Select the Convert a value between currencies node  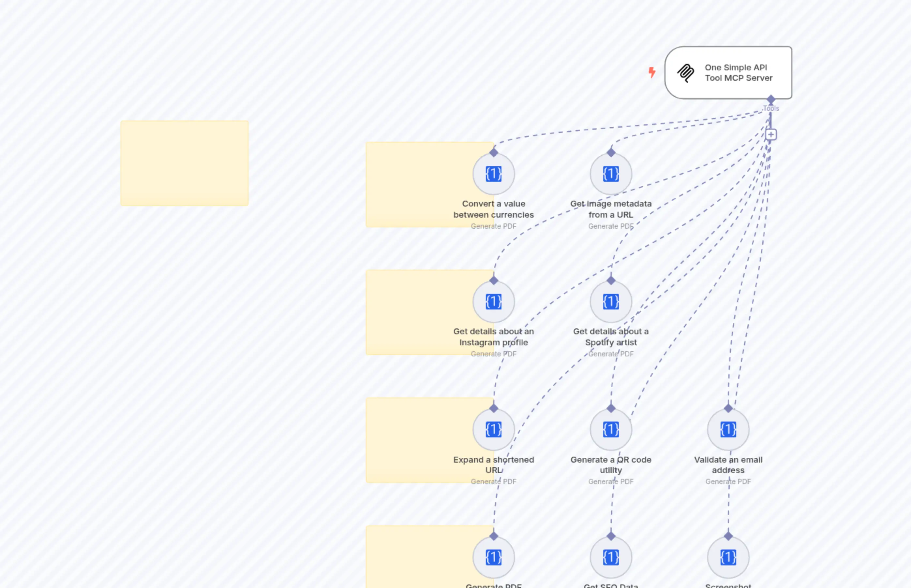493,174
